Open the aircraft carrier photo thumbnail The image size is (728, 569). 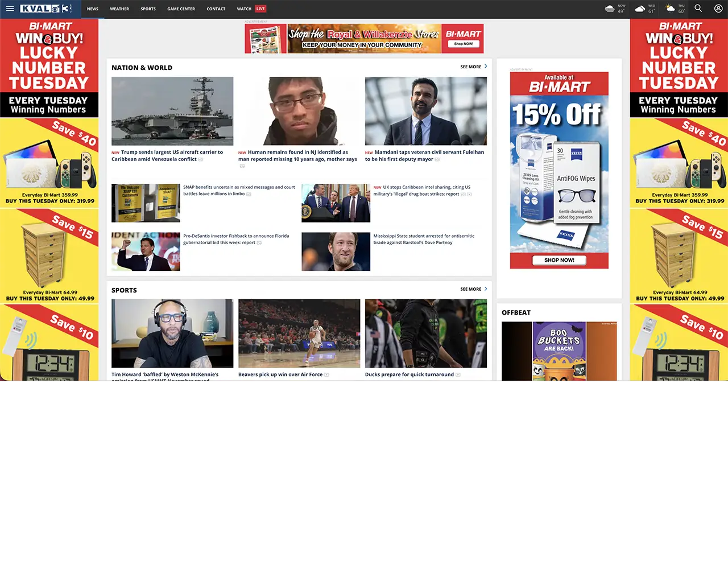point(172,111)
